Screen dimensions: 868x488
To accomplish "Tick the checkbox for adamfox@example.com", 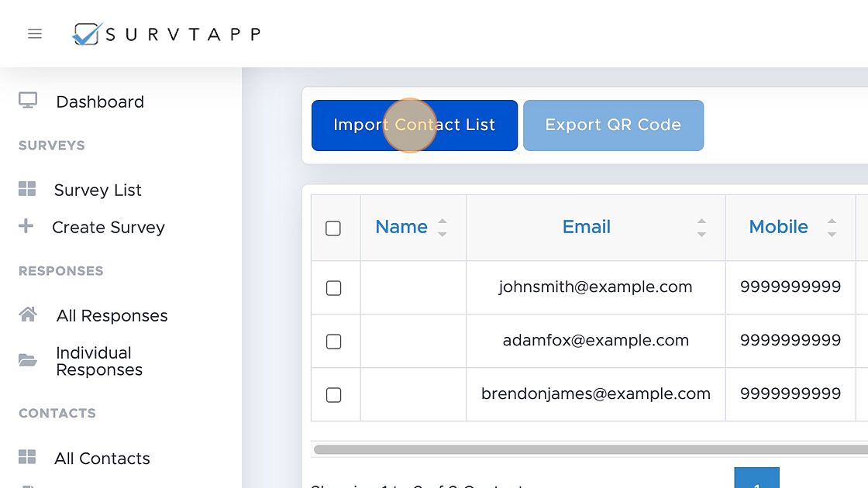I will (333, 341).
